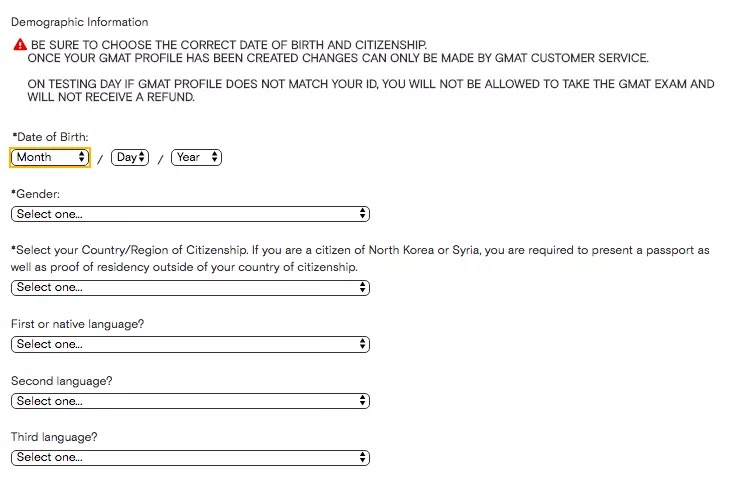
Task: Click the Gender field label
Action: click(x=36, y=194)
